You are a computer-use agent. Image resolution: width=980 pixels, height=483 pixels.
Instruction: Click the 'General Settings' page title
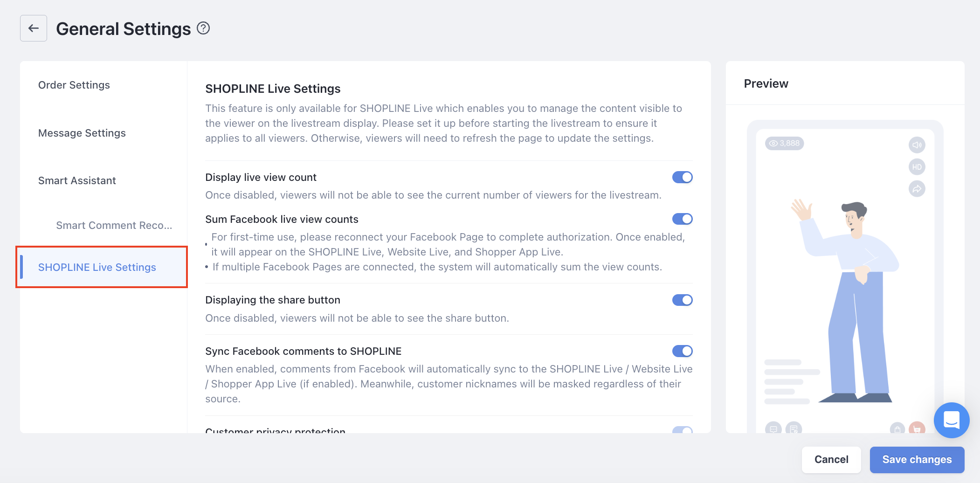124,29
